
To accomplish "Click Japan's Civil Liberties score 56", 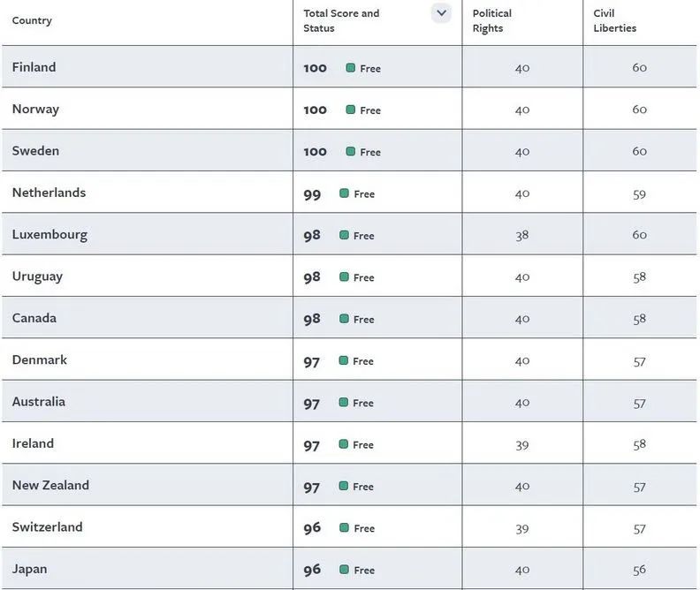I will (640, 570).
